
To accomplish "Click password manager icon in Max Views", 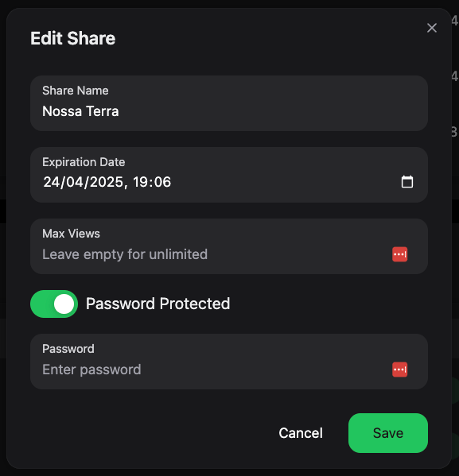I will point(399,254).
